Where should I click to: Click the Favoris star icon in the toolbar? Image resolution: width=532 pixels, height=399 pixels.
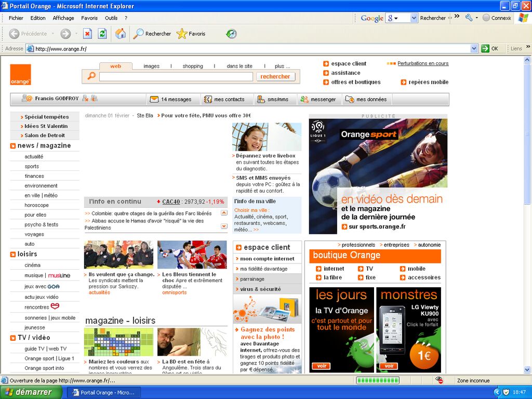coord(181,34)
